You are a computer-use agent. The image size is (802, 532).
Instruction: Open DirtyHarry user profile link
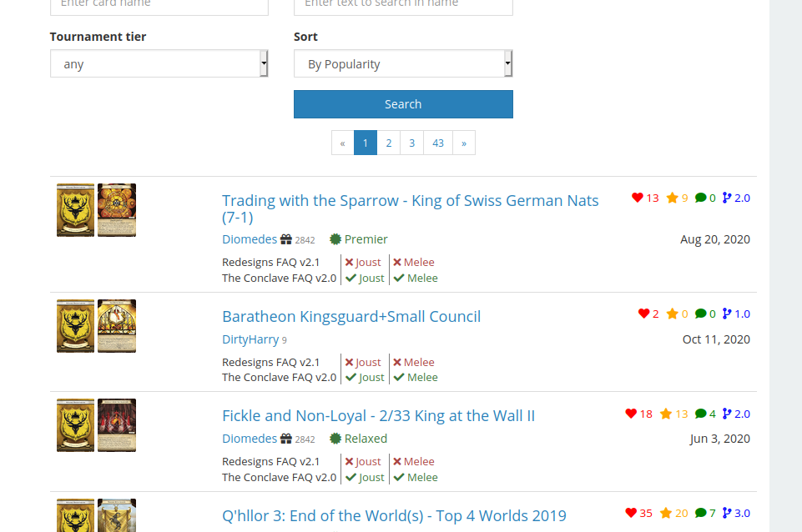[250, 339]
